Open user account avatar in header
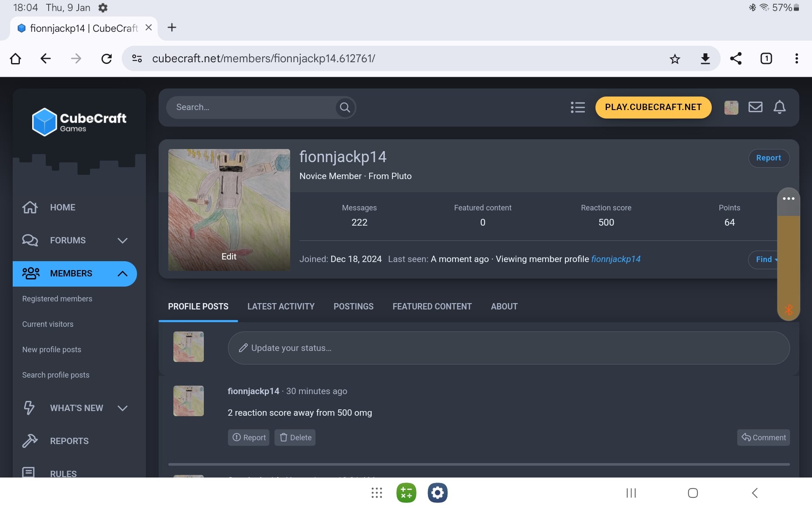Screen dimensions: 812x508 pyautogui.click(x=731, y=108)
